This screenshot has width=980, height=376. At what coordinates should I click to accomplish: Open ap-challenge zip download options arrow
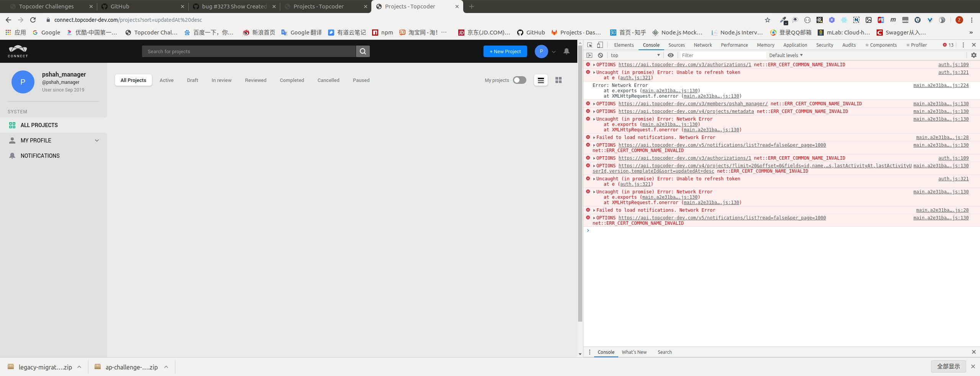click(166, 367)
